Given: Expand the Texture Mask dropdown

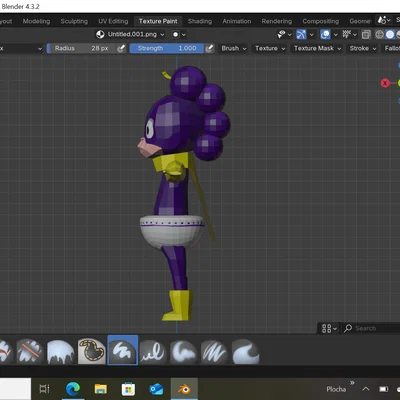Looking at the screenshot, I should tap(317, 48).
